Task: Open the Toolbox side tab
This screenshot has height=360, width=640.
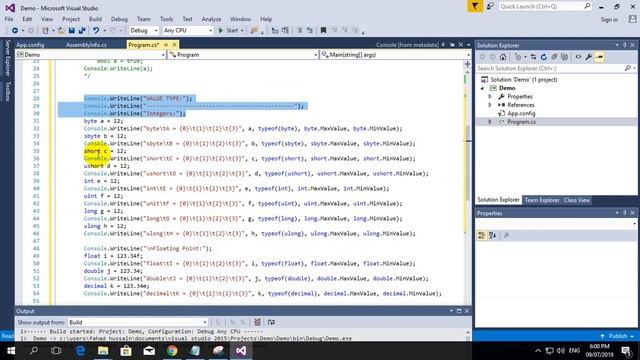Action: pos(7,91)
